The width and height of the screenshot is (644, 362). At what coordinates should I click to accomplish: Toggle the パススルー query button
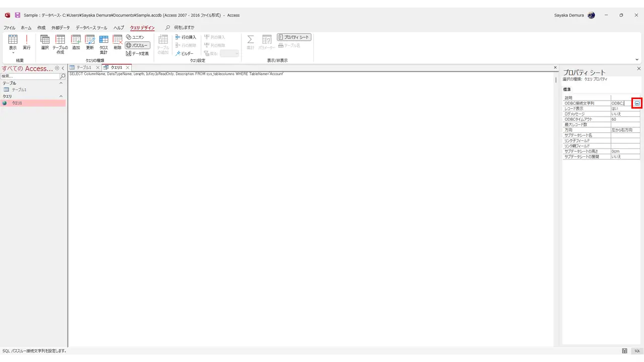coord(137,45)
